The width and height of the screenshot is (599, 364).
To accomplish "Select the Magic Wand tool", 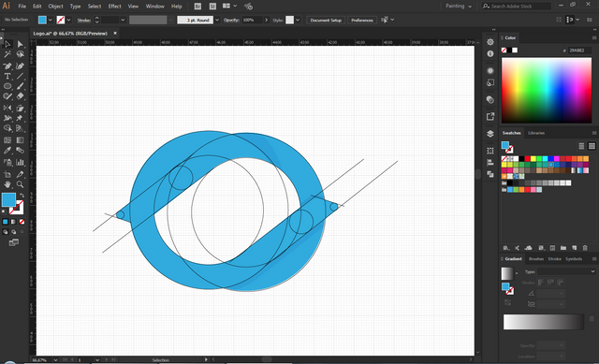I will pos(7,54).
